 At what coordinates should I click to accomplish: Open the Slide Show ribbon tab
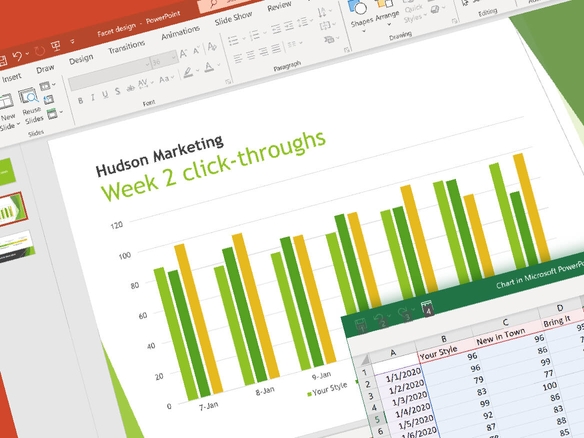tap(234, 19)
